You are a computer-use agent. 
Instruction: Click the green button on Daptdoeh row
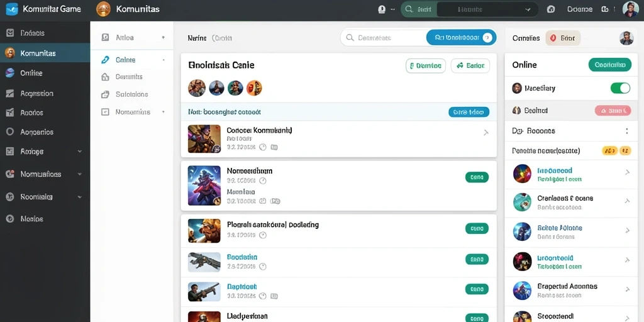coord(477,289)
